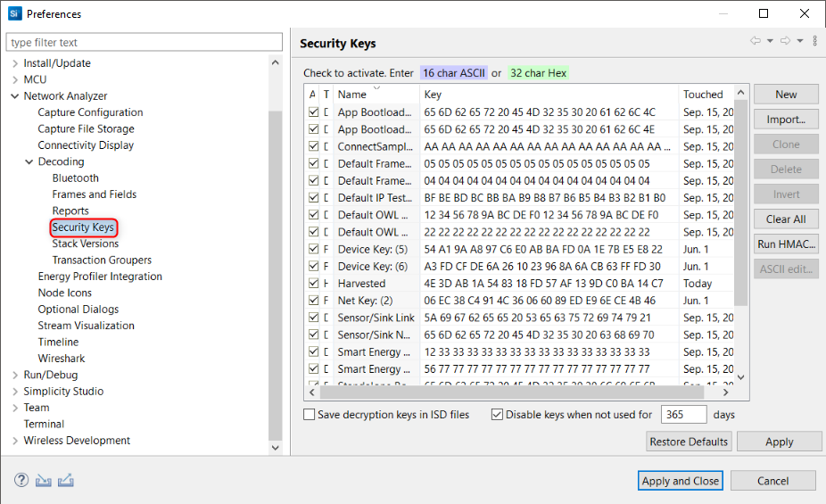826x504 pixels.
Task: Click the days input field showing 365
Action: pos(683,415)
